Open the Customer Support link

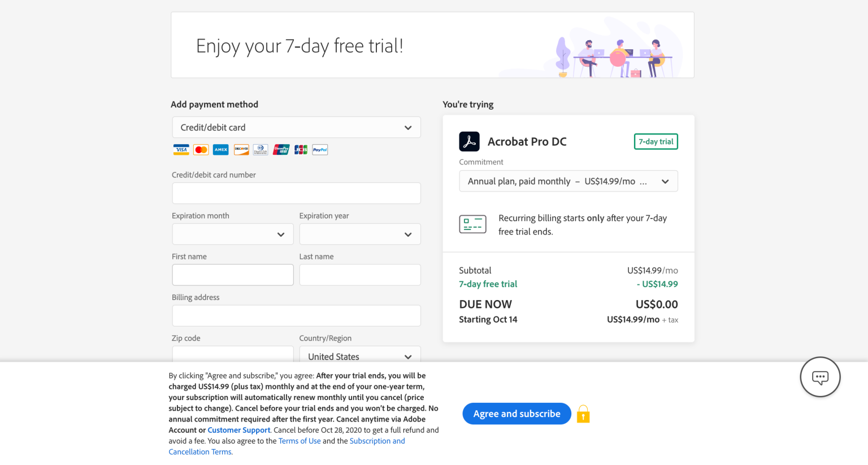(238, 430)
